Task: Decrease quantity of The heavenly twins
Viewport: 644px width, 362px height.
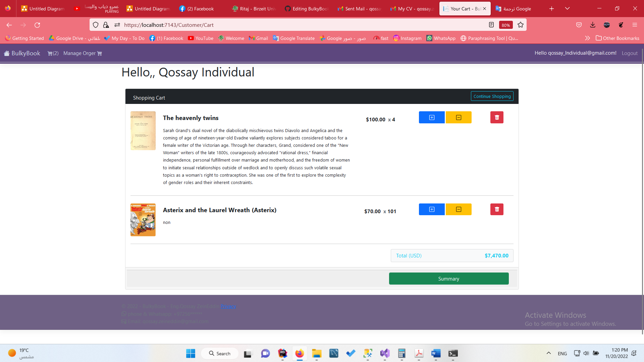Action: [x=459, y=117]
